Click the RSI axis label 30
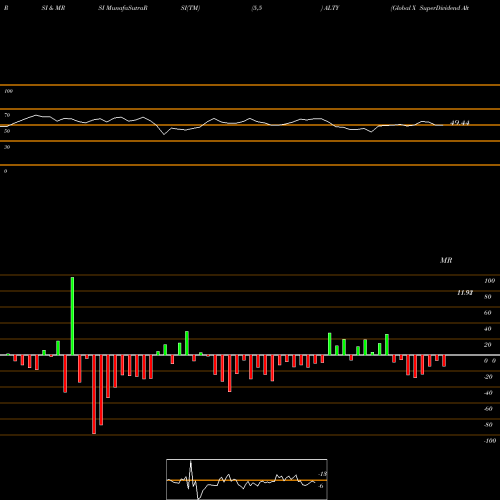The height and width of the screenshot is (500, 500). click(x=7, y=147)
